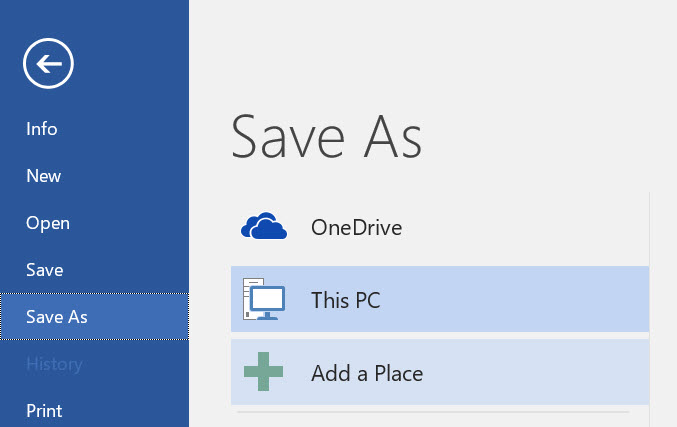Viewport: 677px width, 427px height.
Task: Click Save in the left sidebar
Action: point(44,270)
